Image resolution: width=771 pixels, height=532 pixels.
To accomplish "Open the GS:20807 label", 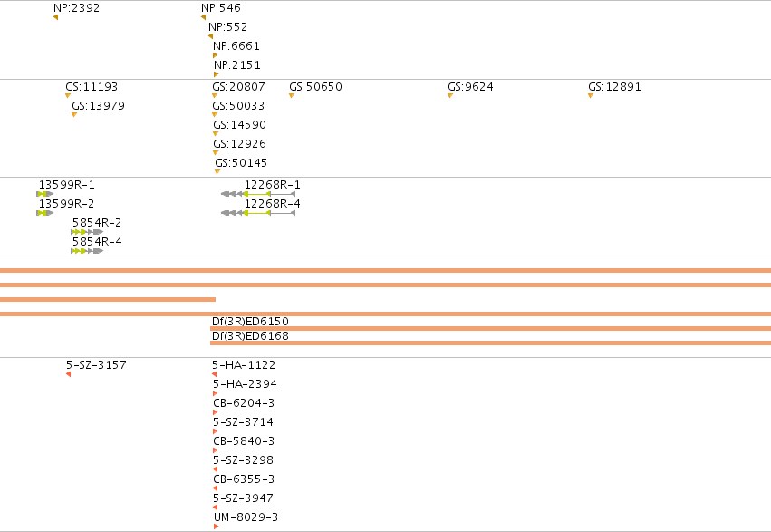I will tap(239, 87).
